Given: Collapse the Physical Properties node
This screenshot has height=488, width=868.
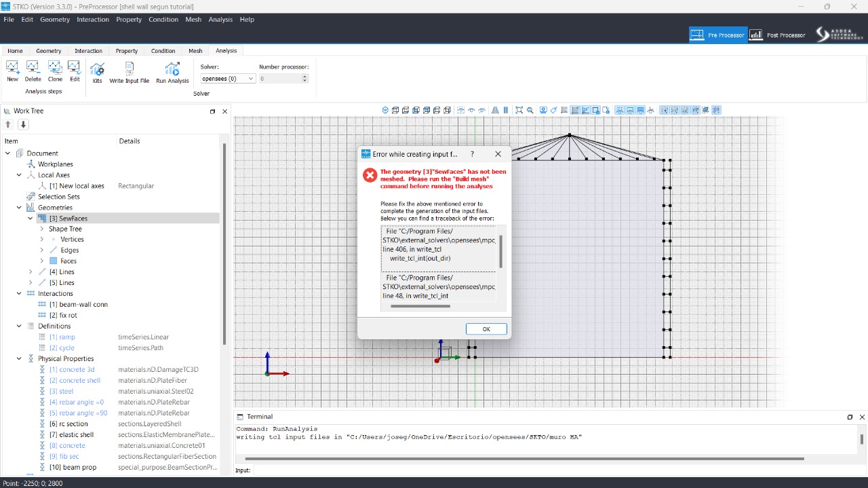Looking at the screenshot, I should pos(20,359).
